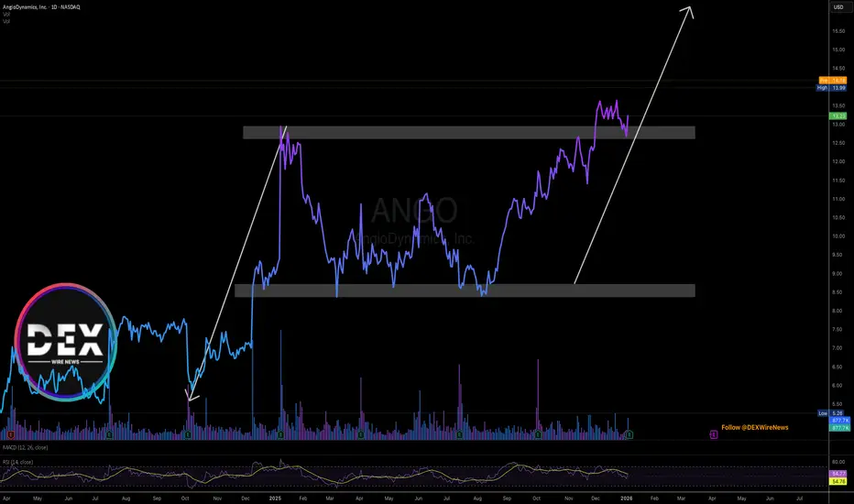Open the July 2024 earnings marker
Image resolution: width=854 pixels, height=504 pixels.
coord(109,434)
